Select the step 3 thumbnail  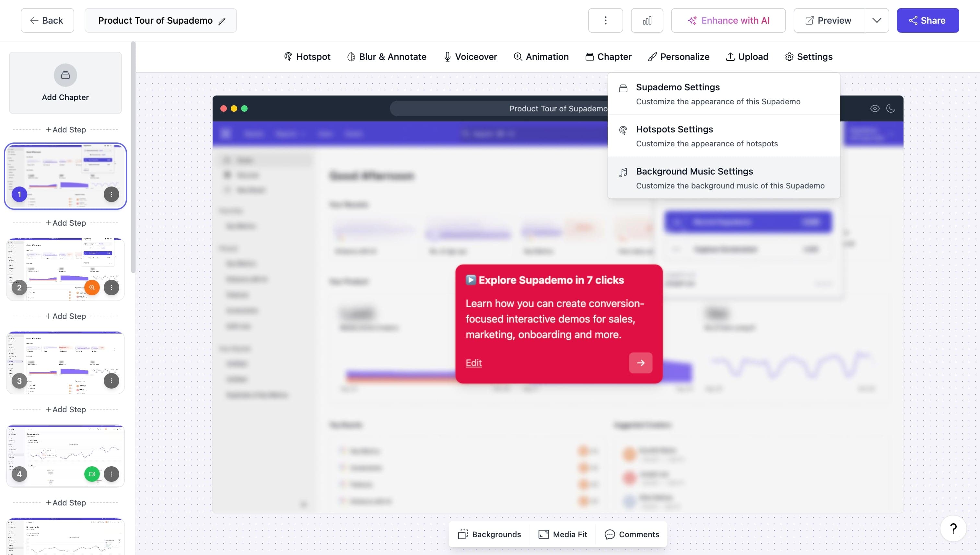65,363
